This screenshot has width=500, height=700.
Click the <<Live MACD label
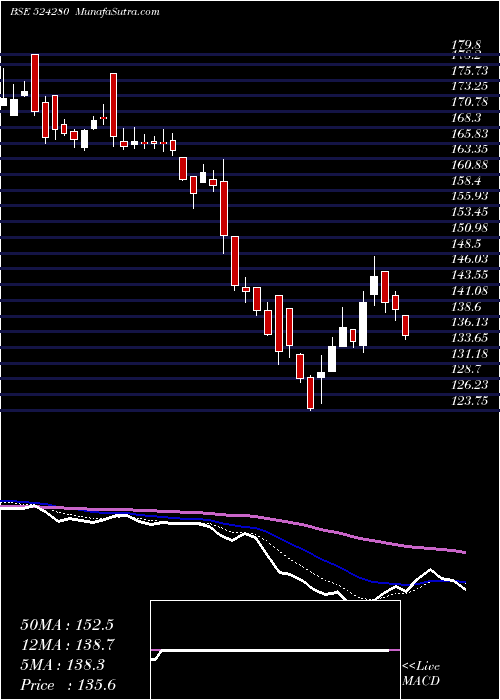[x=421, y=674]
